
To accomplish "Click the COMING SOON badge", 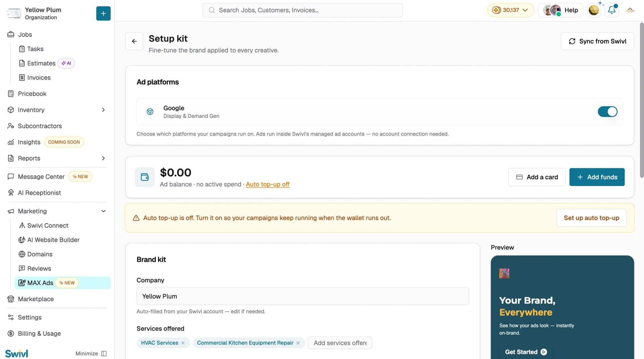I will coord(64,142).
